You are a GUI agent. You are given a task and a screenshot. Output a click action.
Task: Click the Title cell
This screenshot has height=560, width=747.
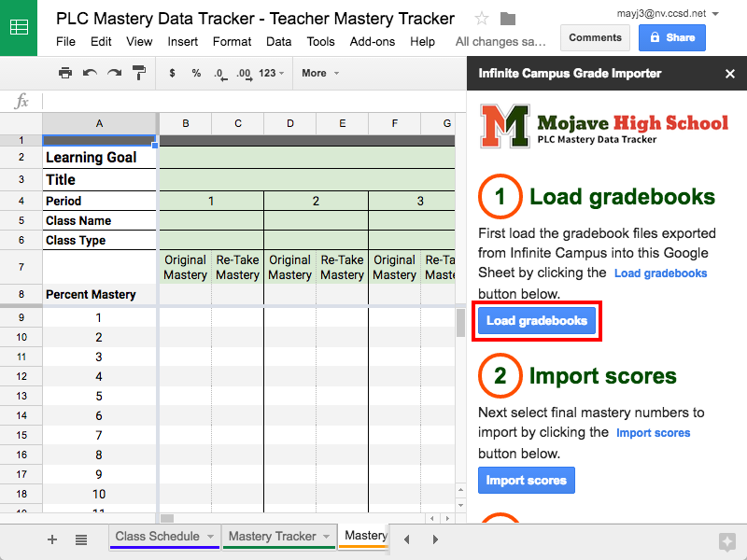coord(99,179)
